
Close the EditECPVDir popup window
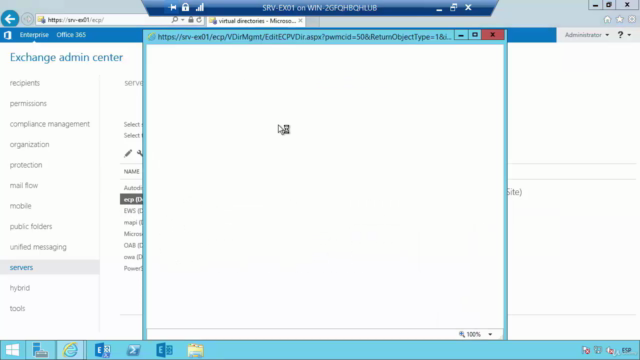click(x=493, y=35)
